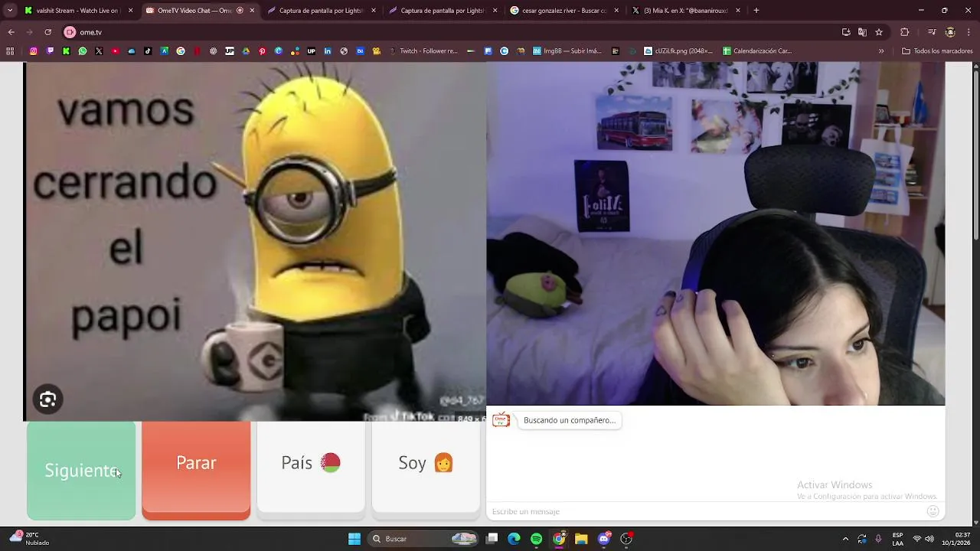Open cUZiLfk.png bookmark
Image resolution: width=980 pixels, height=551 pixels.
[x=678, y=51]
